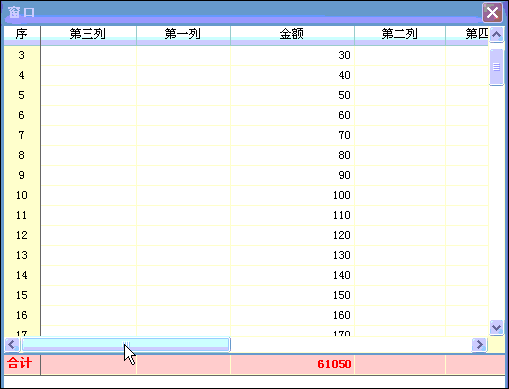The height and width of the screenshot is (389, 509).
Task: Click the amount cell with value 100
Action: 292,195
